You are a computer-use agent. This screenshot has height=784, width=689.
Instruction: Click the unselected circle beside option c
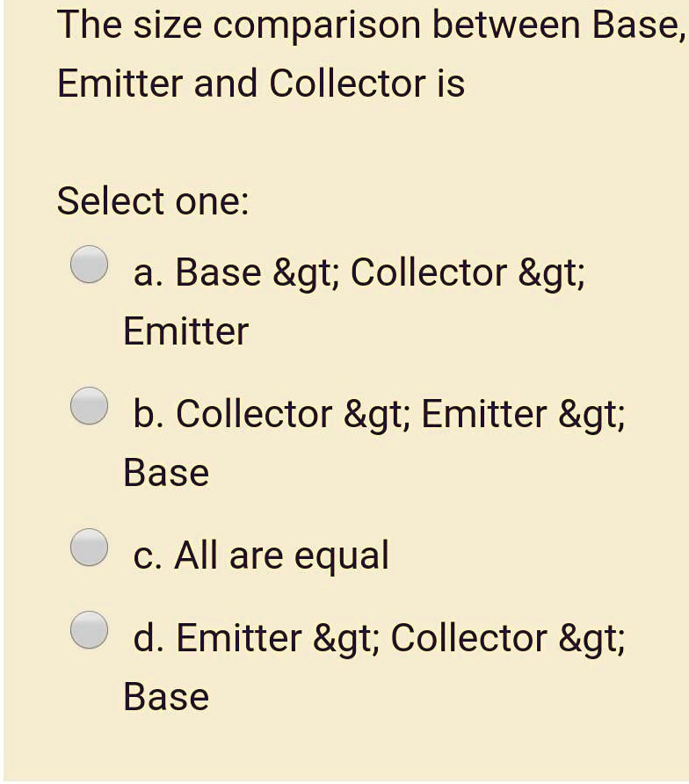click(x=88, y=545)
